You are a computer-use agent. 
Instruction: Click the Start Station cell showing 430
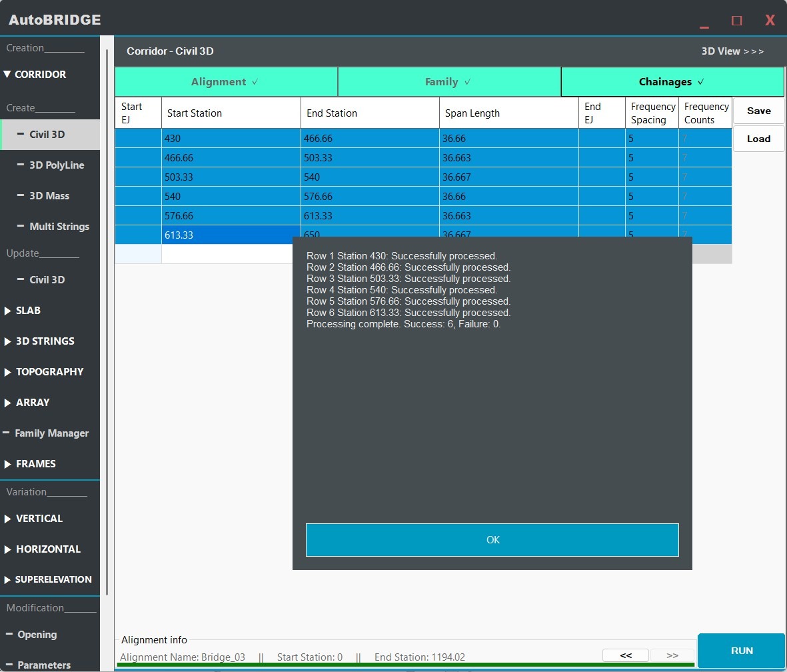pos(231,139)
